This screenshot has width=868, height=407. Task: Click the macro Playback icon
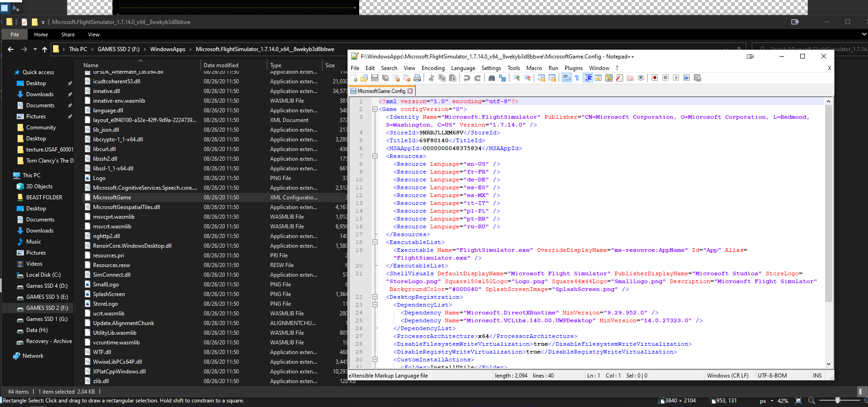point(676,78)
